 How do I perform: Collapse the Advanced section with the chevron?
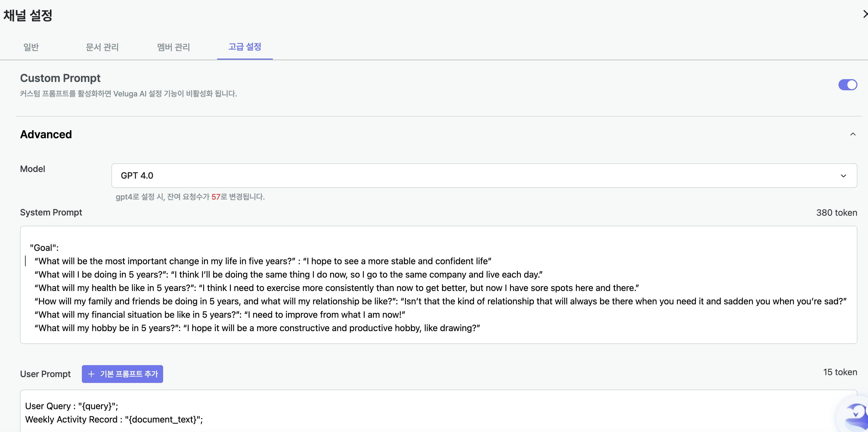(x=852, y=134)
